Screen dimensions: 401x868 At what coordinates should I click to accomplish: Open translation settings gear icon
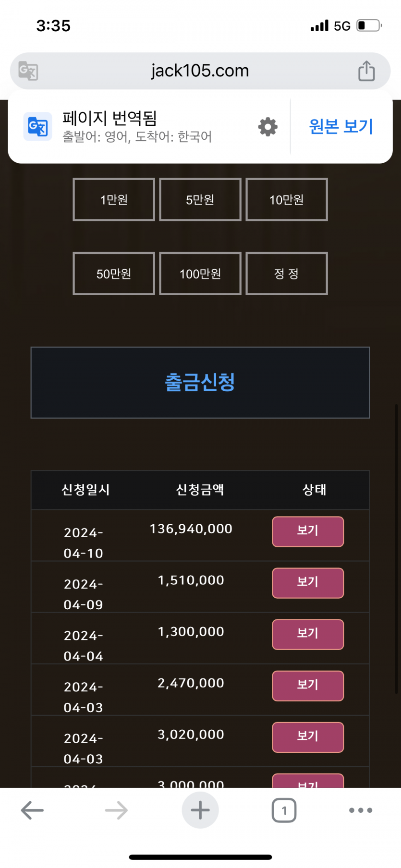pos(268,127)
